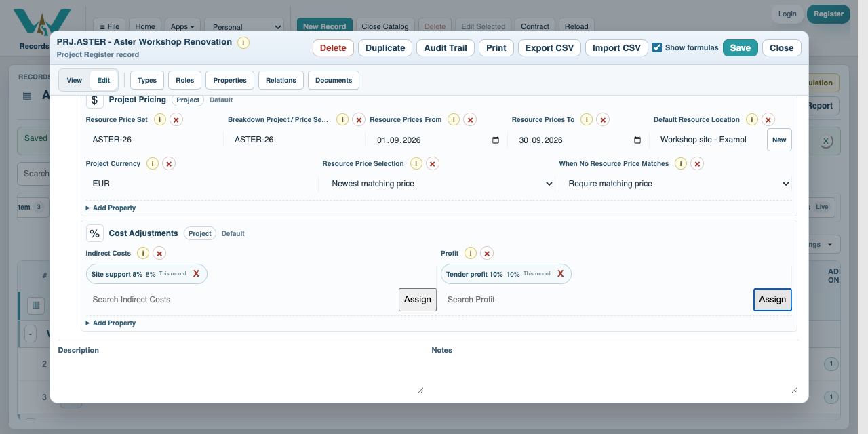This screenshot has height=434, width=868.
Task: Open info icon for Resource Prices From
Action: point(454,120)
